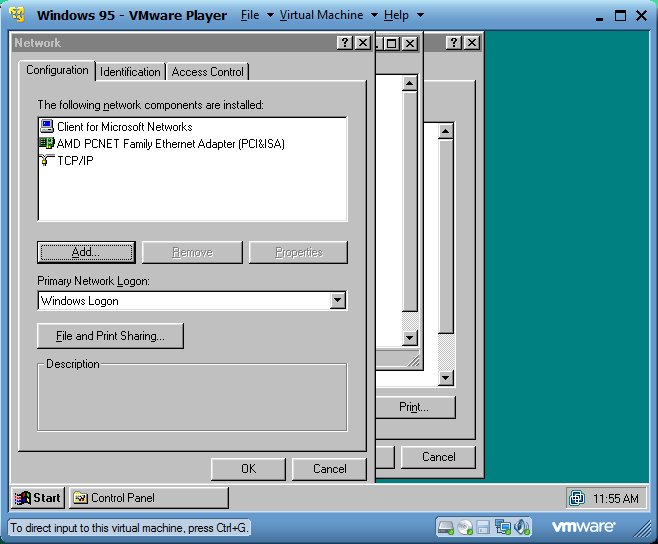Screen dimensions: 658x544
Task: Click the Control Panel taskbar folder icon
Action: pyautogui.click(x=80, y=498)
